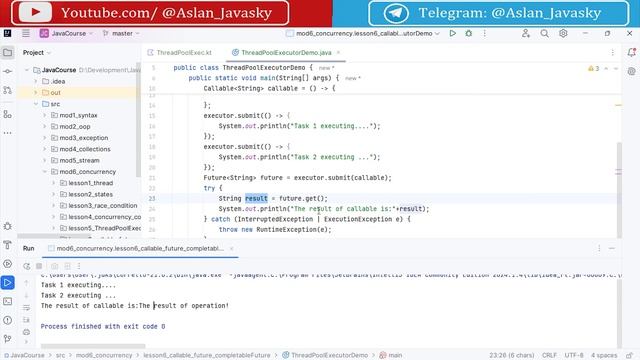Click mod6_concurrency breadcrumb
Viewport: 640px width, 360px height.
pos(104,356)
